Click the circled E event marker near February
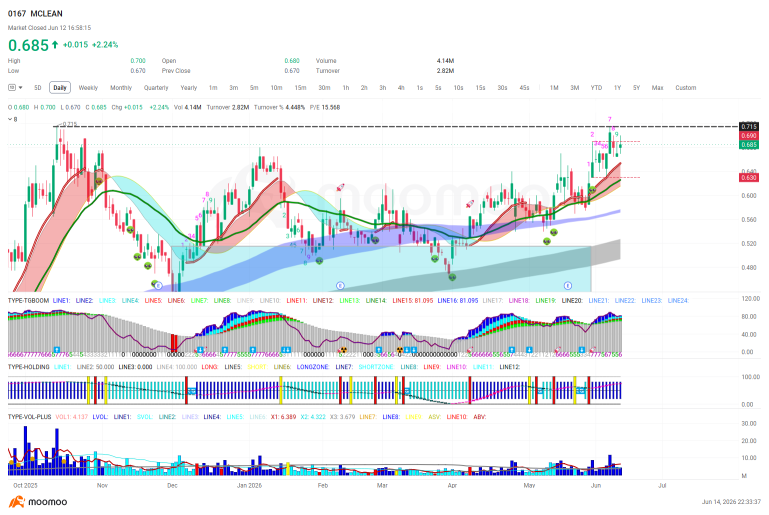The width and height of the screenshot is (769, 515). point(340,285)
